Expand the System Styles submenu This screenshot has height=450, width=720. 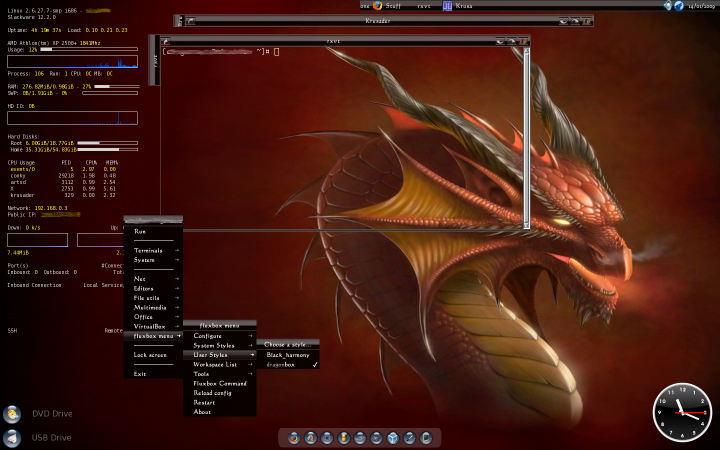click(x=219, y=345)
